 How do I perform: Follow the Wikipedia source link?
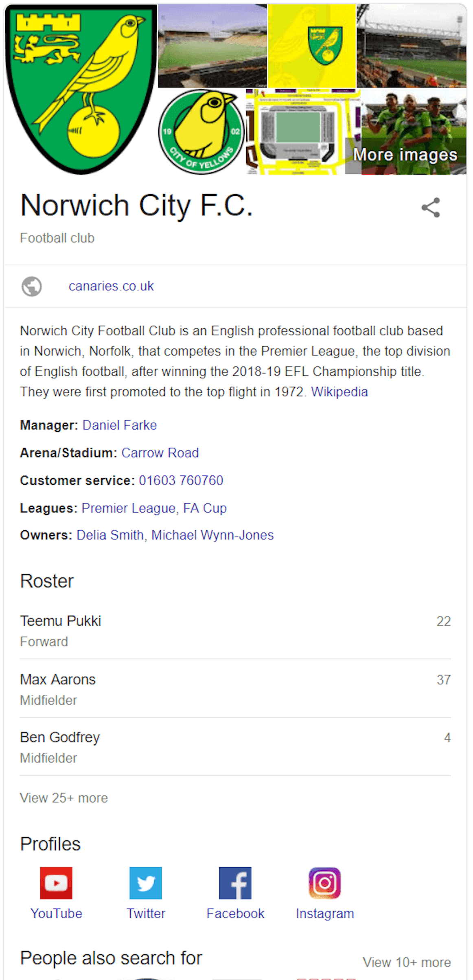[339, 392]
